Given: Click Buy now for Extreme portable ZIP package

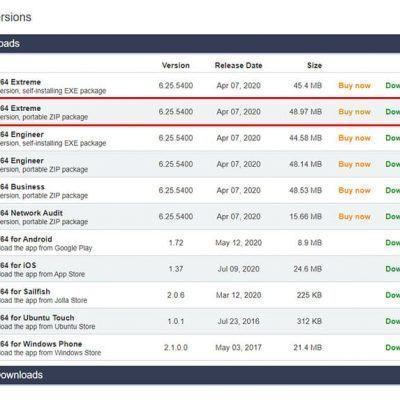Looking at the screenshot, I should click(354, 112).
